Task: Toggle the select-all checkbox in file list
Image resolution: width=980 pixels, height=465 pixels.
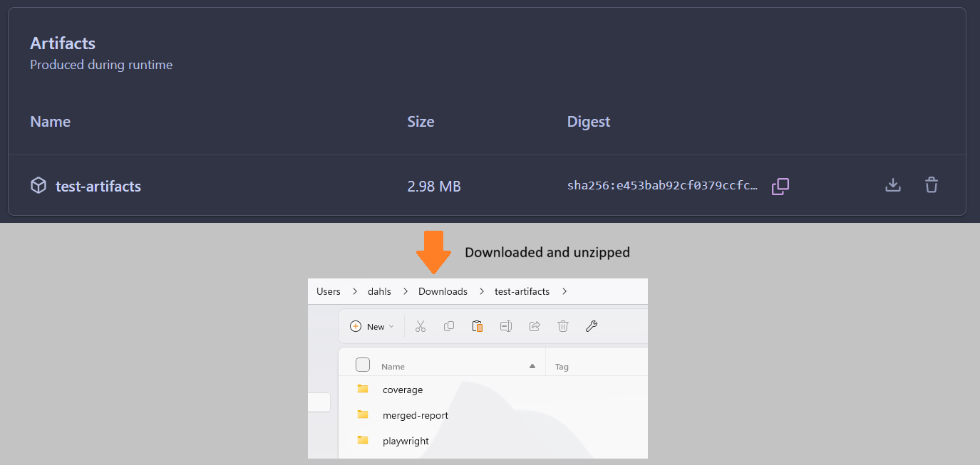Action: tap(363, 365)
